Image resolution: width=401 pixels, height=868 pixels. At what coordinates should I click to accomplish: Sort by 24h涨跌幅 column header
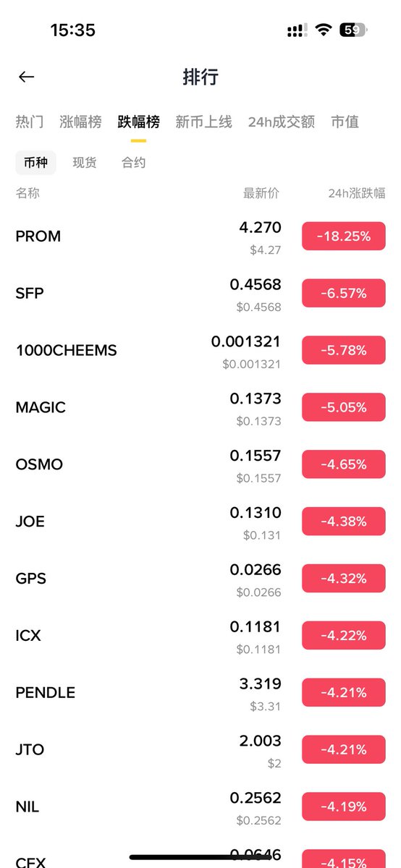point(357,193)
